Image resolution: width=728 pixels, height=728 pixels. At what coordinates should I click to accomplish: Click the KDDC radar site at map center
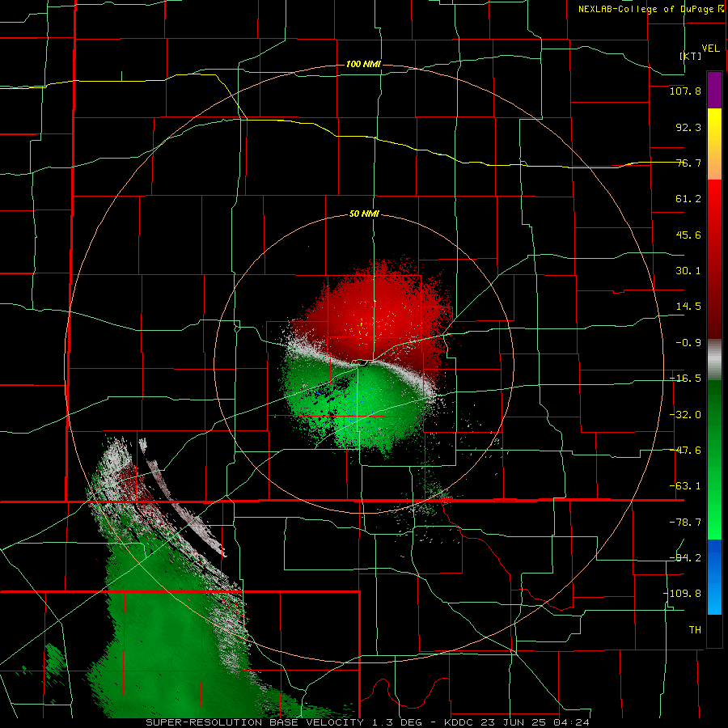[363, 363]
